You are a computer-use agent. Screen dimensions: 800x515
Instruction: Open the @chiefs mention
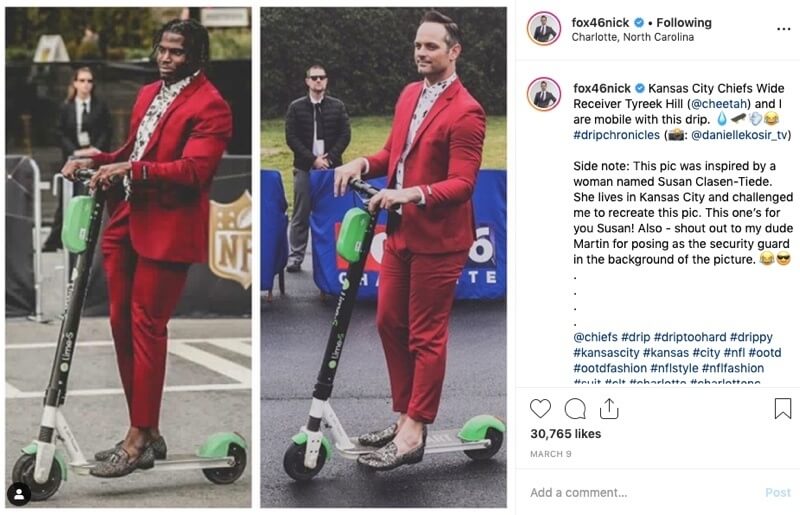coord(595,337)
